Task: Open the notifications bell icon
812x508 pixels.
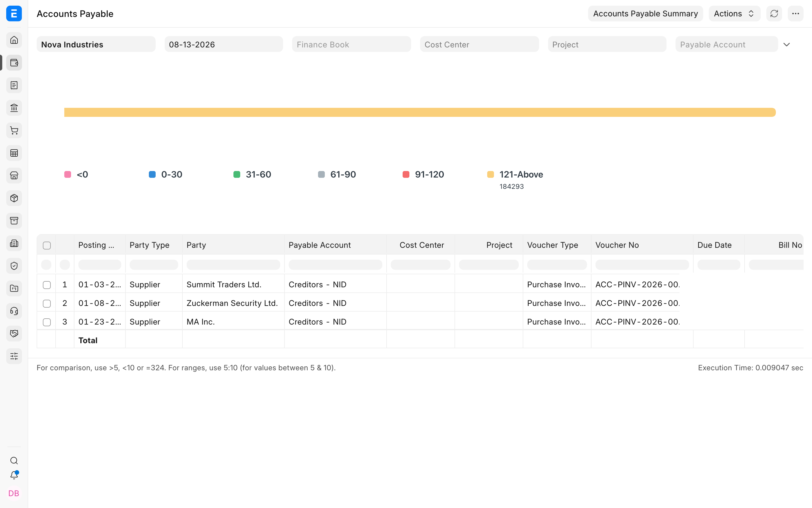Action: [14, 475]
